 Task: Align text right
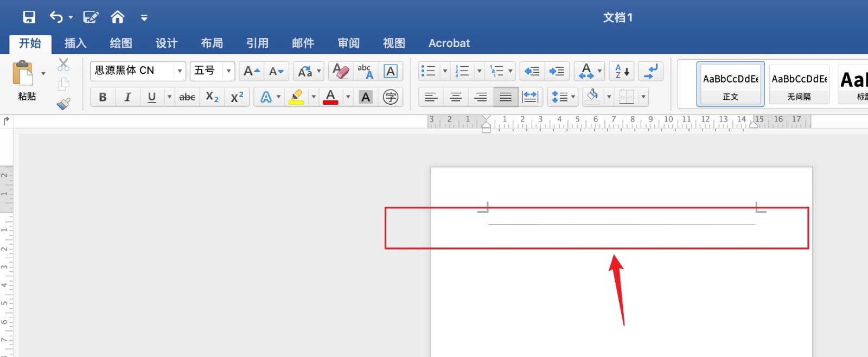(x=481, y=97)
